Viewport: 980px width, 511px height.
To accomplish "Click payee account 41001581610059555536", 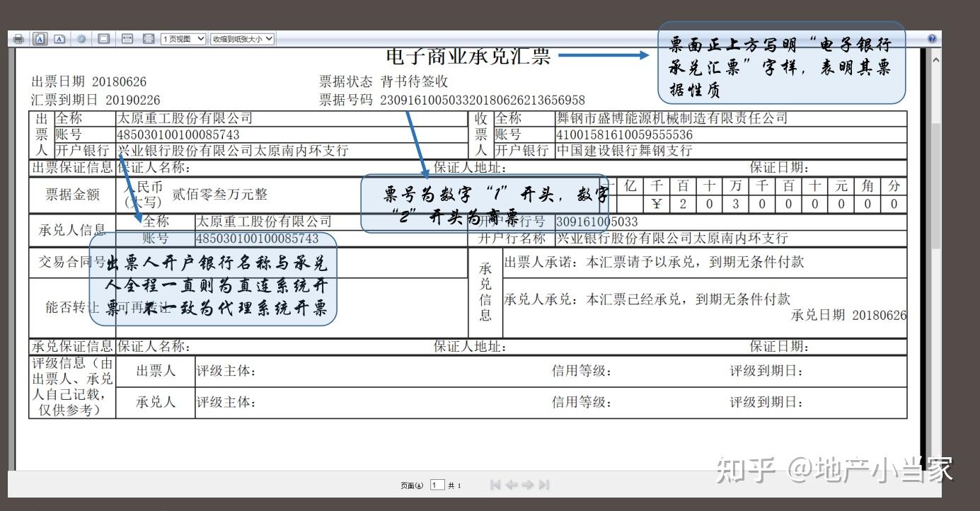I will click(x=624, y=134).
